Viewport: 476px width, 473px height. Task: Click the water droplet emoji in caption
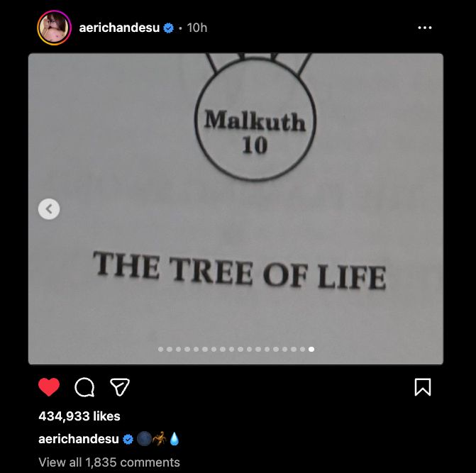coord(175,439)
